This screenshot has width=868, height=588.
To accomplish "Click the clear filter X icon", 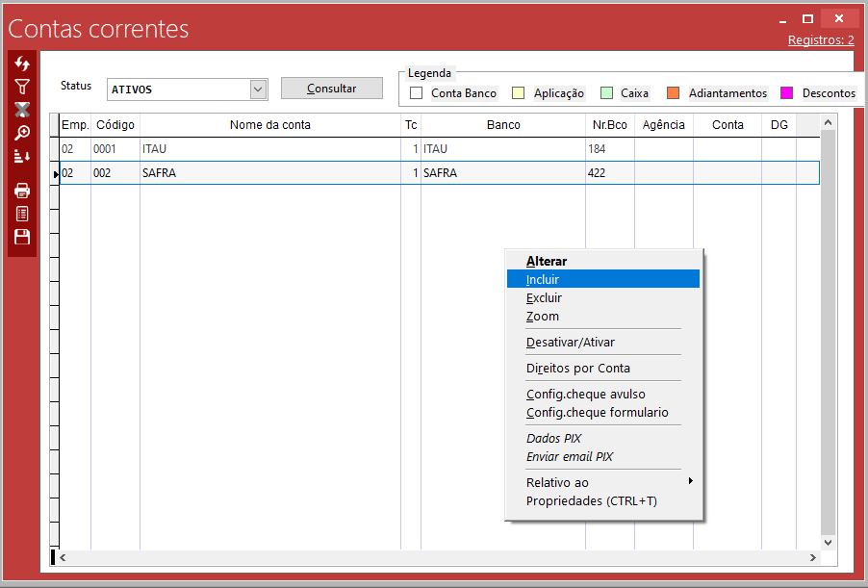I will pyautogui.click(x=22, y=110).
